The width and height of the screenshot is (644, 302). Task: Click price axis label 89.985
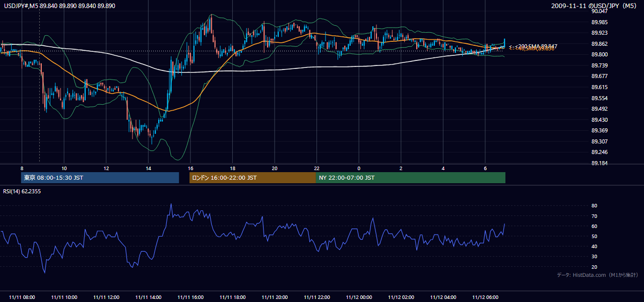599,22
